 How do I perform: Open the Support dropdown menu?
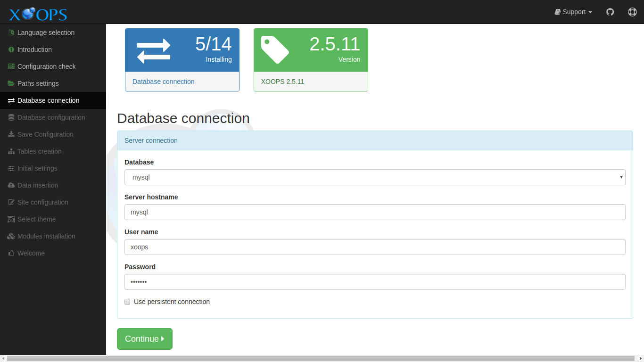(573, 12)
